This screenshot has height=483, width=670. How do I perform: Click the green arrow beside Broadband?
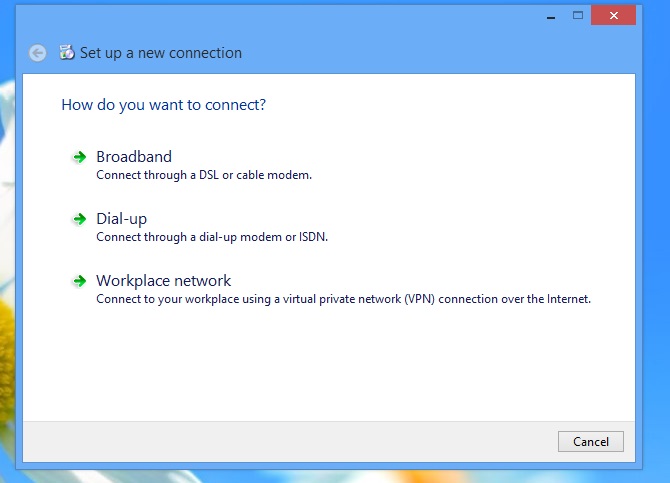79,157
